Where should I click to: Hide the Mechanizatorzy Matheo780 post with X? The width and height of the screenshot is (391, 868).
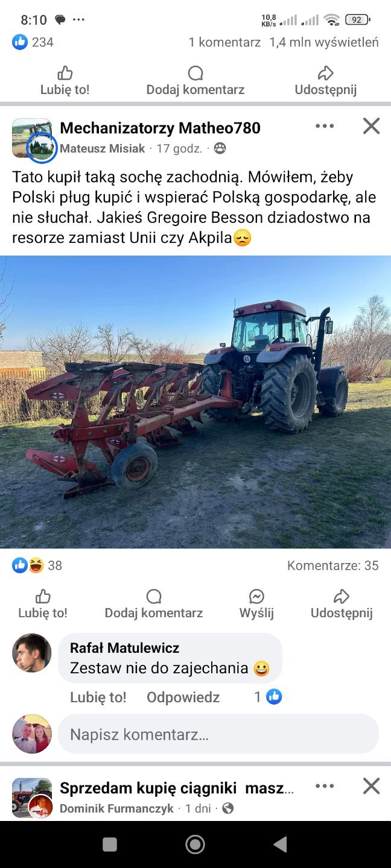point(371,126)
